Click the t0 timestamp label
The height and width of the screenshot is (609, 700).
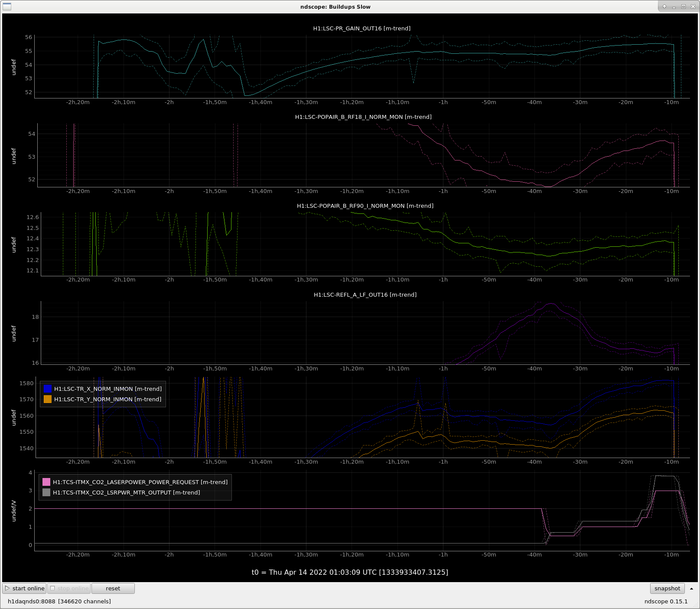(x=350, y=572)
